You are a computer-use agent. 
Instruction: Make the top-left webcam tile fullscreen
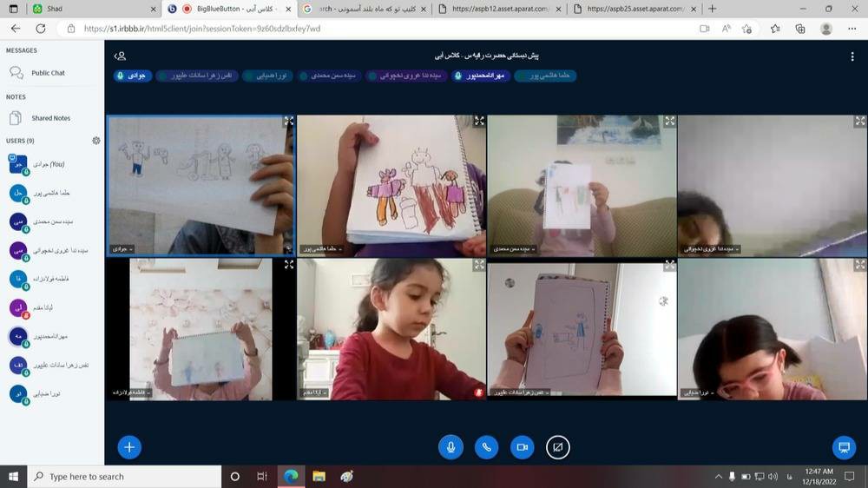coord(288,122)
